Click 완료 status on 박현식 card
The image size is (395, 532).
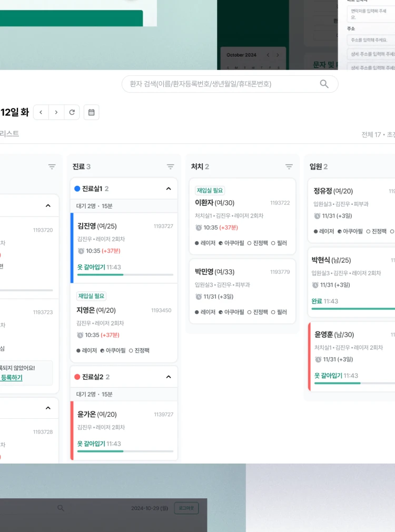[317, 301]
